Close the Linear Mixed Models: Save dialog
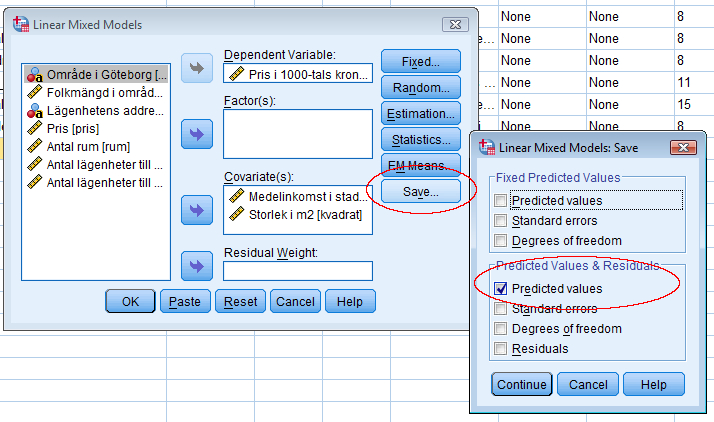 point(683,148)
